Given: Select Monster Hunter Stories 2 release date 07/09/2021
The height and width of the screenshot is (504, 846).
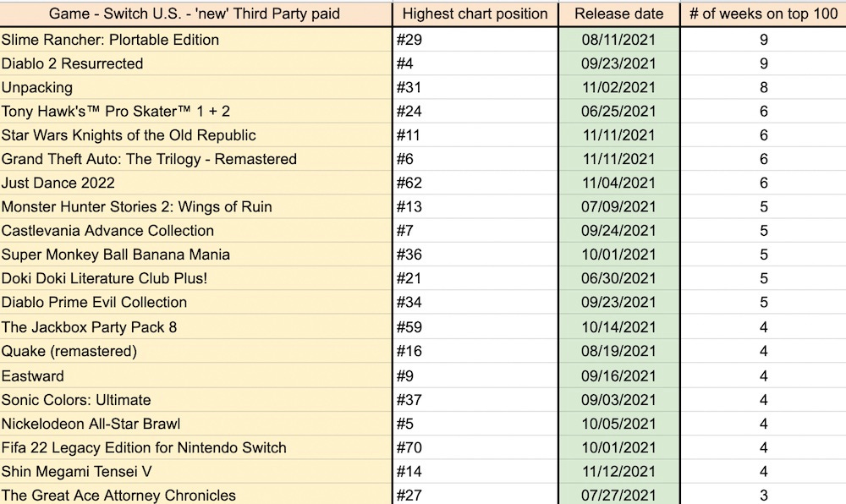Looking at the screenshot, I should [x=619, y=206].
